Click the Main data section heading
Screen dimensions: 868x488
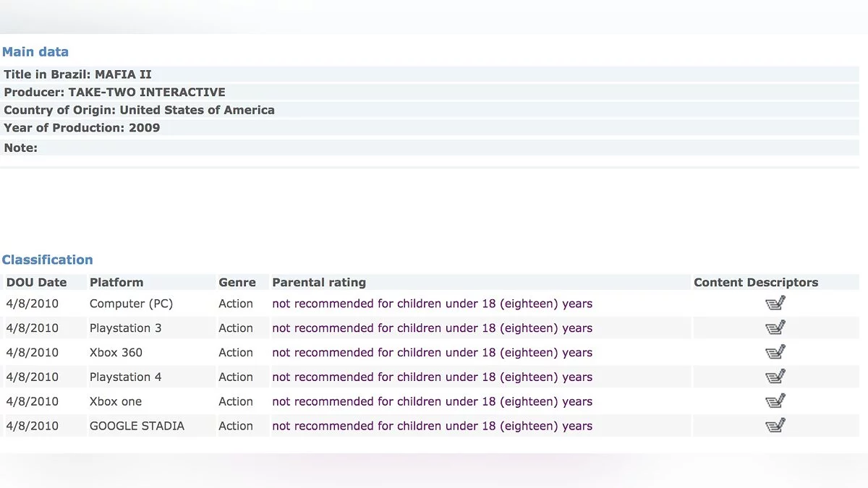35,52
